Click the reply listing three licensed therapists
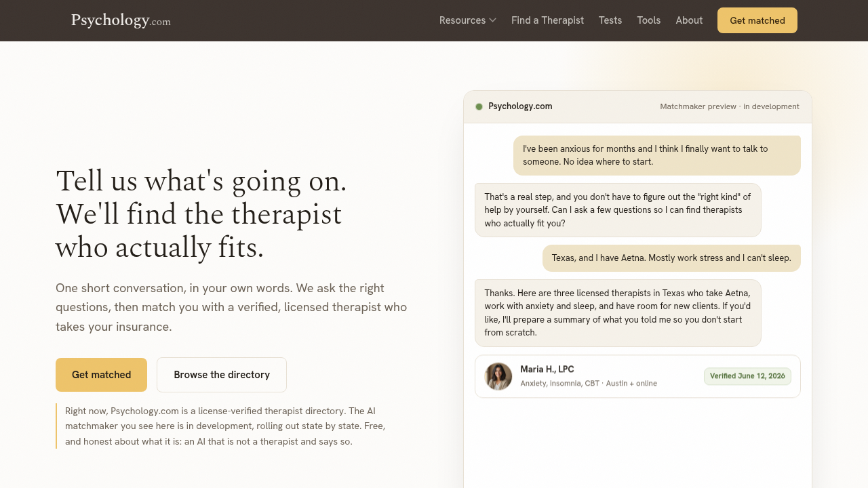868x488 pixels. click(x=618, y=313)
